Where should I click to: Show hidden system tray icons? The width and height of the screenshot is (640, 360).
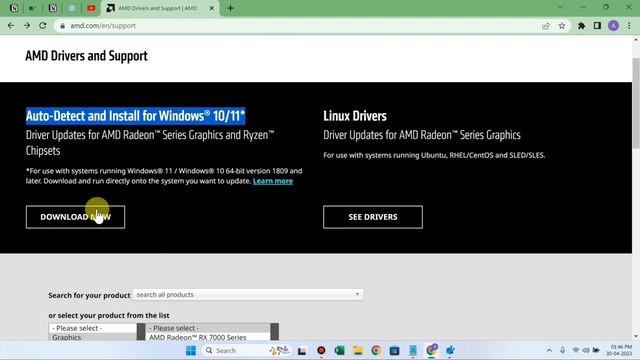pos(549,350)
